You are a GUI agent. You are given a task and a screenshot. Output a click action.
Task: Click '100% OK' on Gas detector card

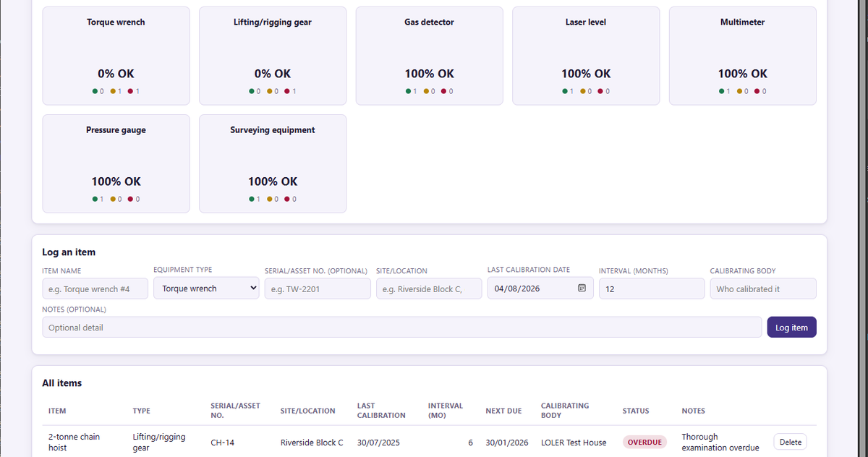429,74
